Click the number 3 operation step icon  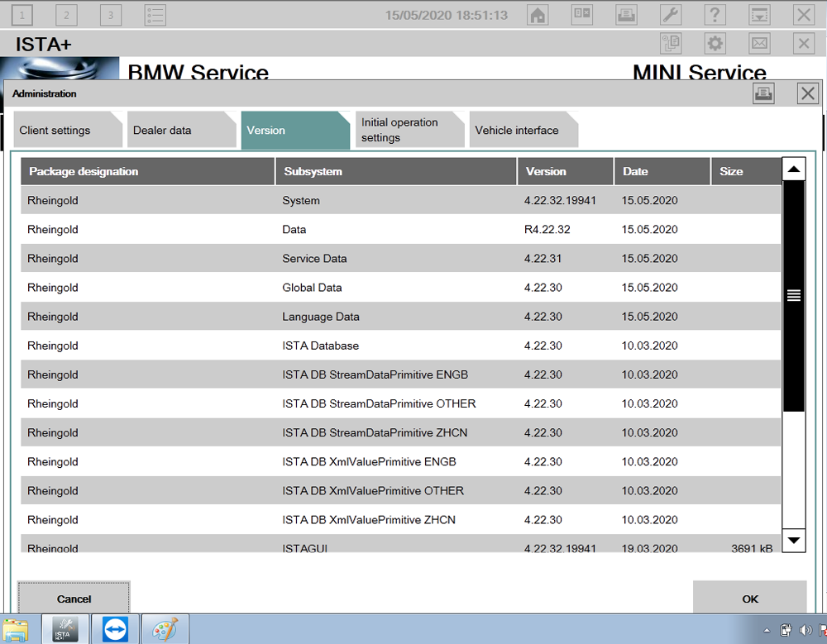[x=110, y=15]
